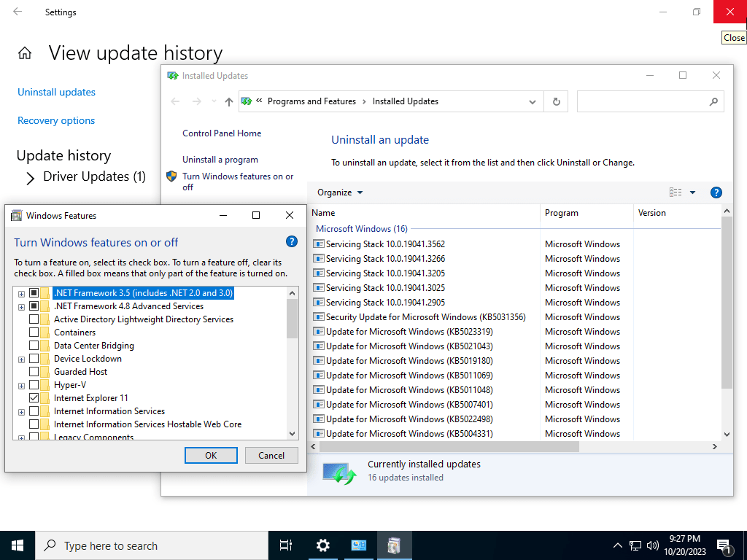
Task: Open the Organize dropdown
Action: coord(340,192)
